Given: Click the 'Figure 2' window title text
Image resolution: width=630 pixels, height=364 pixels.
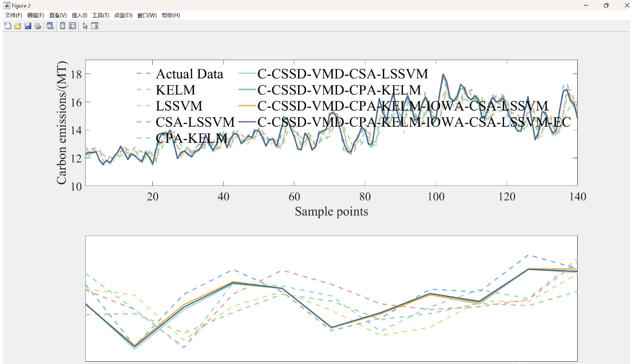Looking at the screenshot, I should click(21, 6).
